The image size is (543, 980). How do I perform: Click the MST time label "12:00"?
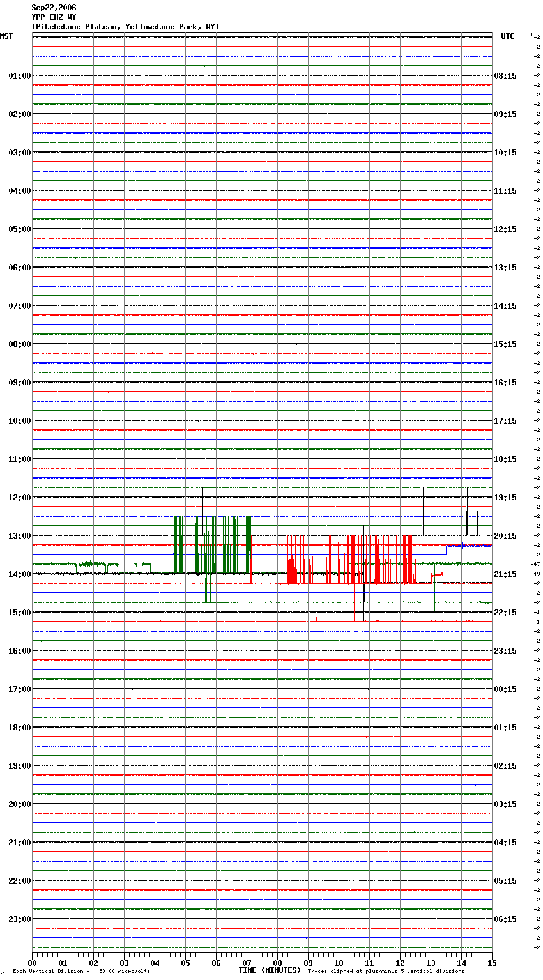20,498
